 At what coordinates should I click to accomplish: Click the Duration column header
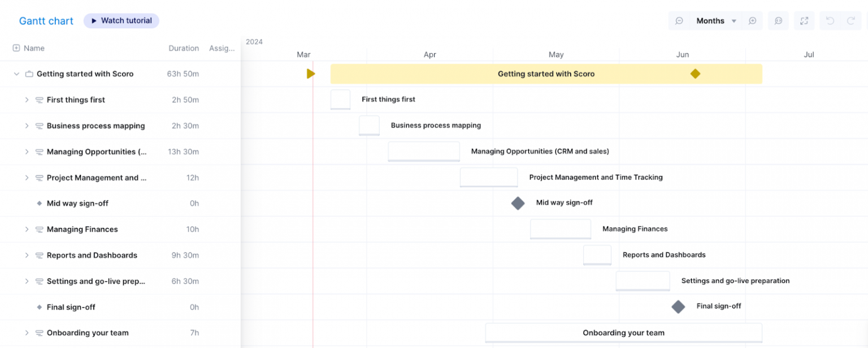click(184, 48)
